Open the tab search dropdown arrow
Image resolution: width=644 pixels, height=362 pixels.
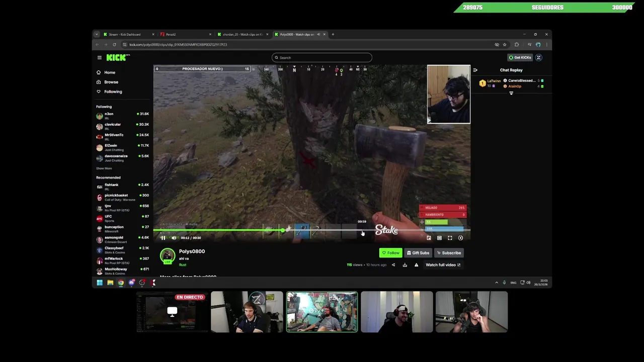[96, 34]
